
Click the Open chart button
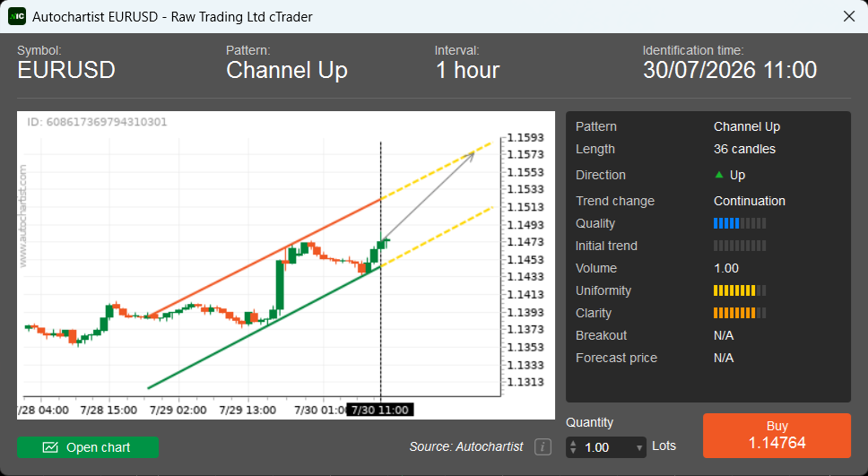(x=88, y=447)
